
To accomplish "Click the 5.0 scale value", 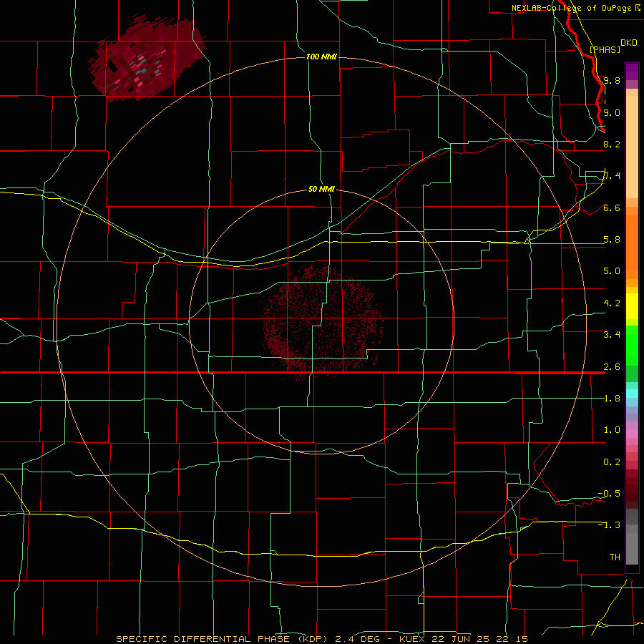I will [x=612, y=271].
